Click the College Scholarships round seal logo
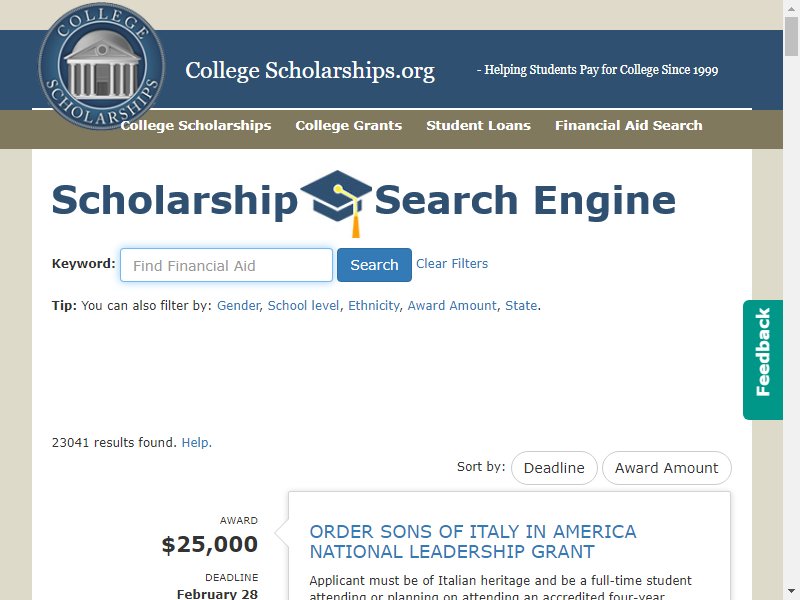This screenshot has width=800, height=600. coord(102,65)
